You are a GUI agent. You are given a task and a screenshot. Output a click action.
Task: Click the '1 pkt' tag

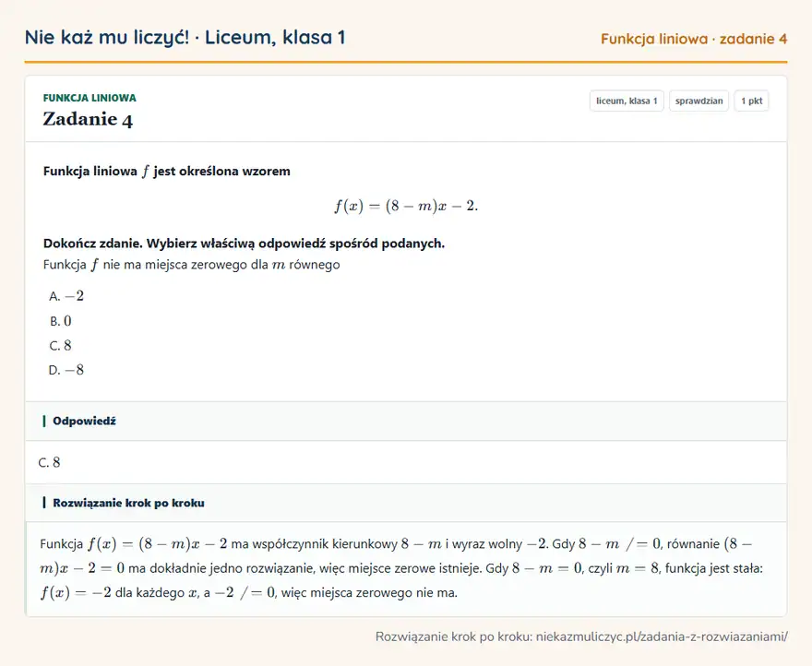tap(751, 101)
